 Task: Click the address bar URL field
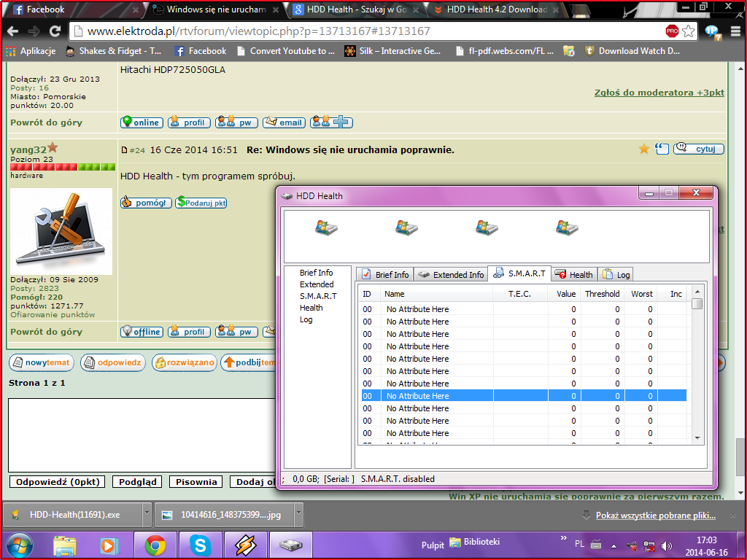point(367,31)
